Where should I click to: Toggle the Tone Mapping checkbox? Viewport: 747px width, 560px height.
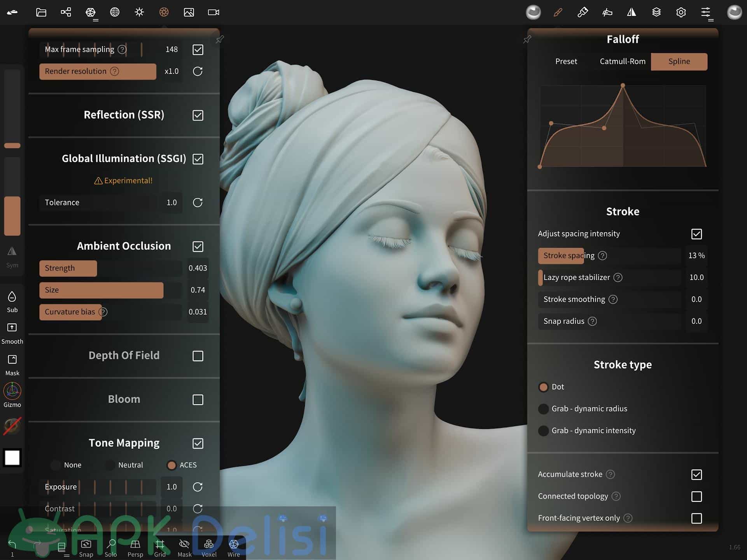tap(198, 443)
